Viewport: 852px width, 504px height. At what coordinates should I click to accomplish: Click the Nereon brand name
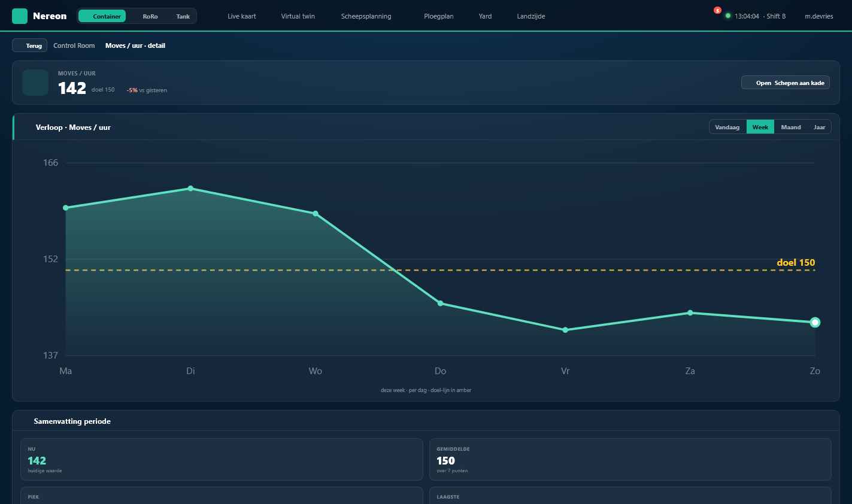(x=50, y=16)
